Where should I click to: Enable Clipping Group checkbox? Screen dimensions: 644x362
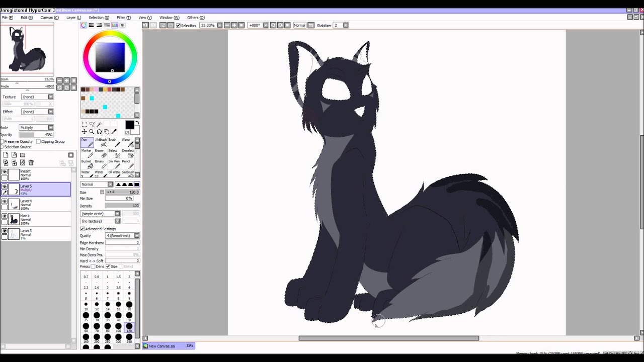pyautogui.click(x=38, y=141)
